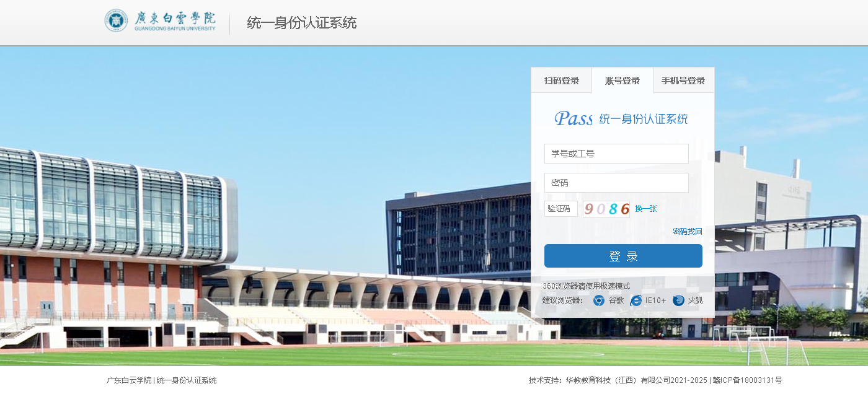868x394 pixels.
Task: Open the 手机号登录 tab
Action: (683, 81)
